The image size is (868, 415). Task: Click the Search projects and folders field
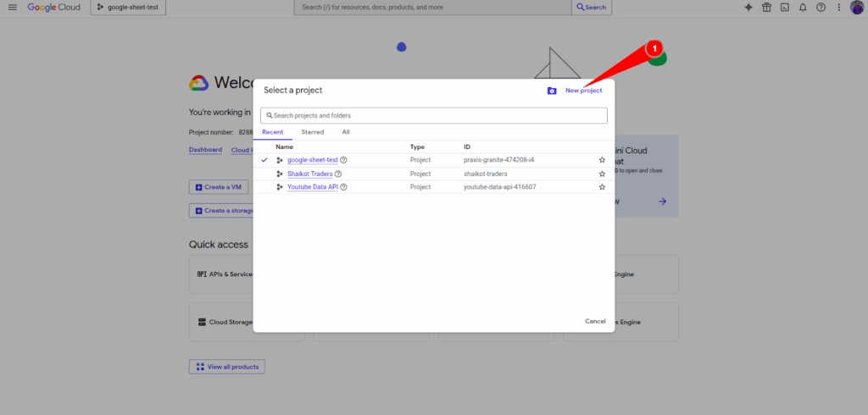434,115
